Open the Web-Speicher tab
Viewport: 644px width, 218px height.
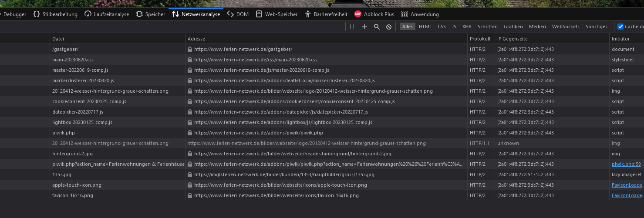coord(276,14)
